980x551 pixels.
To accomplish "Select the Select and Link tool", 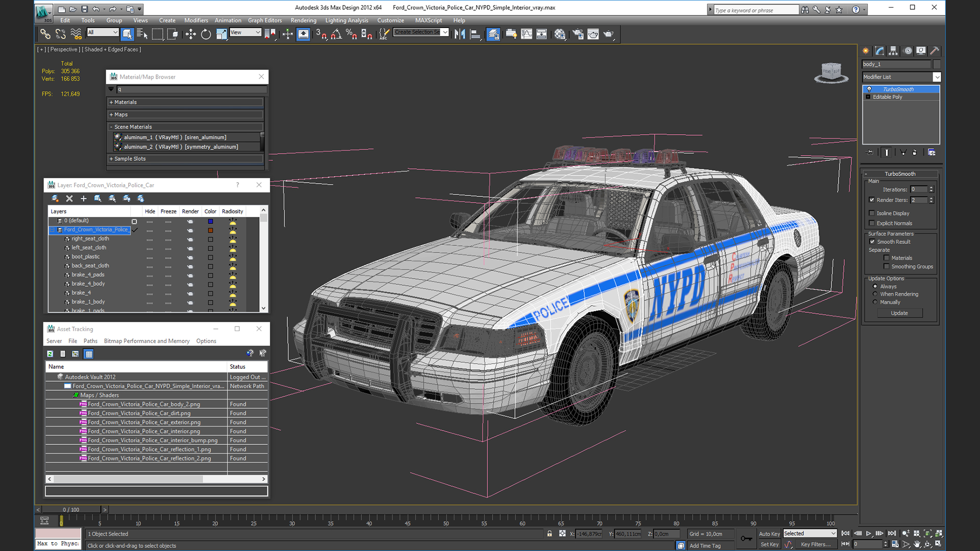I will (x=45, y=34).
